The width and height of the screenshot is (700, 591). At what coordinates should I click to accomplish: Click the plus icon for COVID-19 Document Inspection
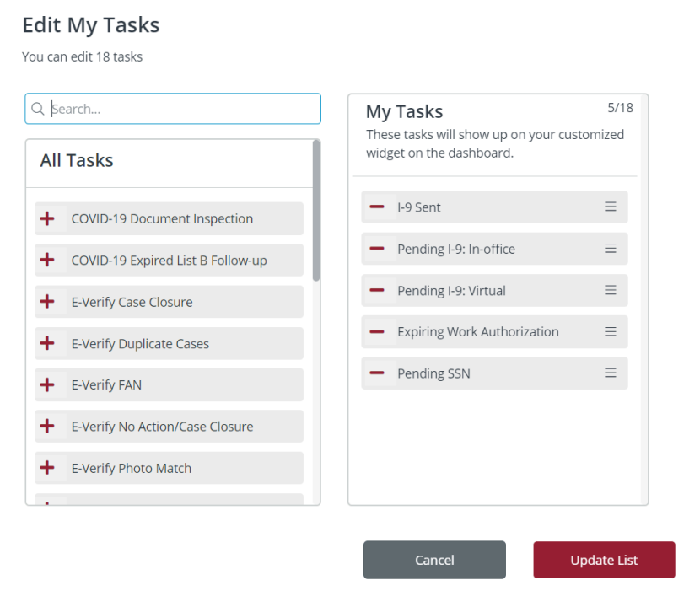click(x=48, y=218)
